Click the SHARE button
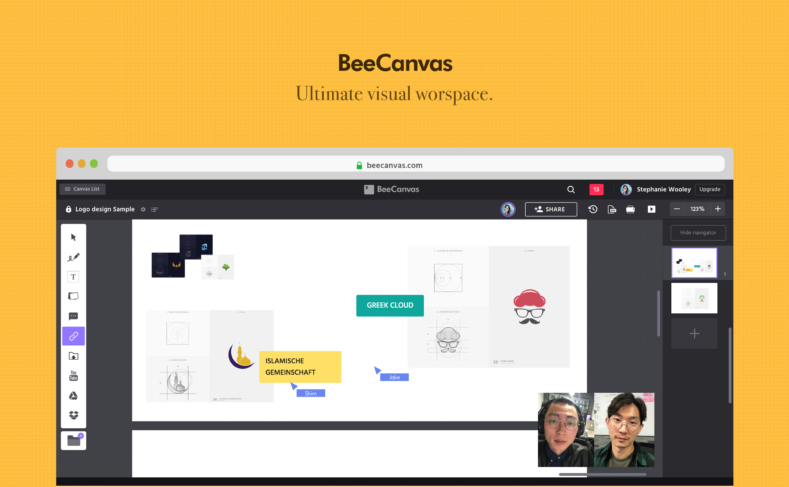 coord(551,209)
